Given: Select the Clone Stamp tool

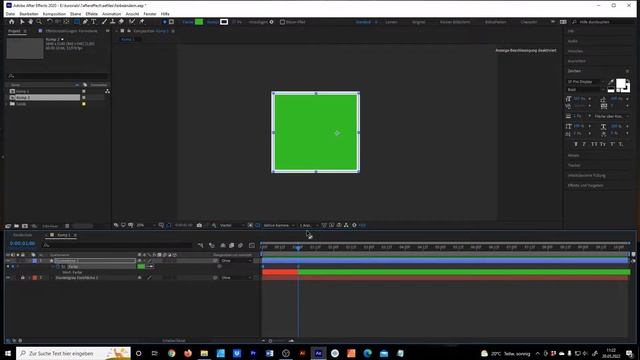Looking at the screenshot, I should click(113, 22).
